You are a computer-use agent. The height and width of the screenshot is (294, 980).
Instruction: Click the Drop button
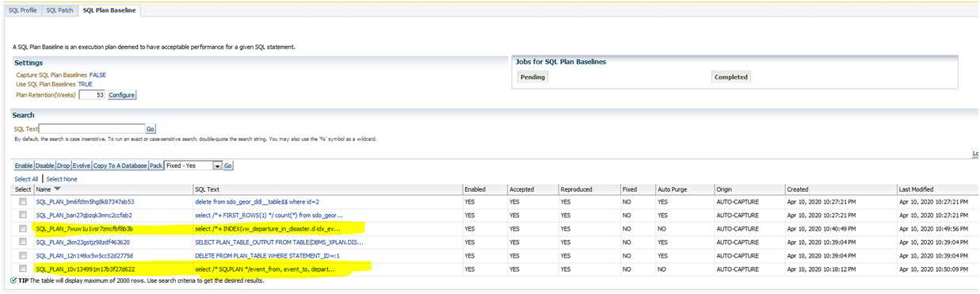[63, 166]
